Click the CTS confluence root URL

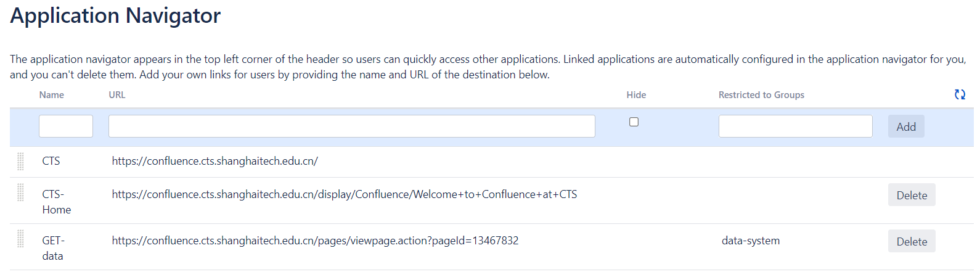(x=214, y=161)
